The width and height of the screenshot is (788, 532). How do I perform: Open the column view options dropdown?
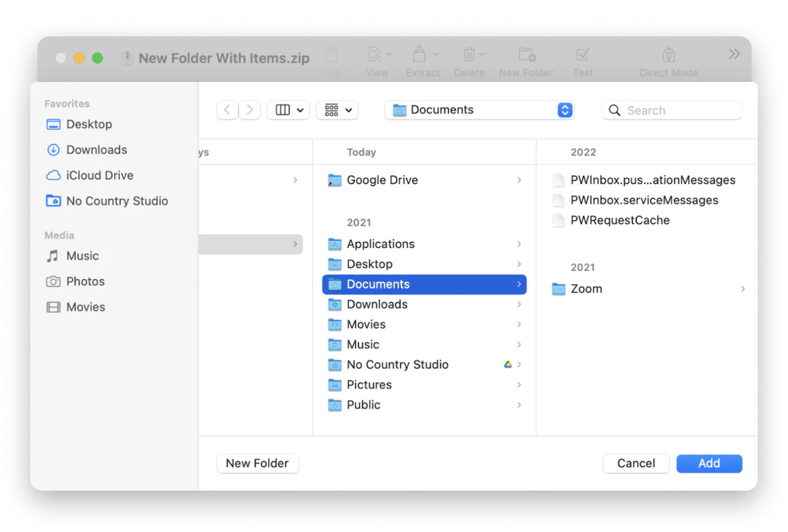[x=288, y=110]
